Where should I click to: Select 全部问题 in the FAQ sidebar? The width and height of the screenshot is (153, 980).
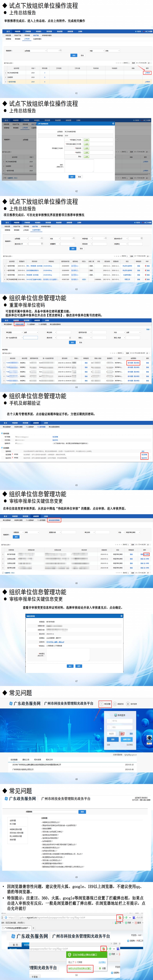(x=13, y=821)
